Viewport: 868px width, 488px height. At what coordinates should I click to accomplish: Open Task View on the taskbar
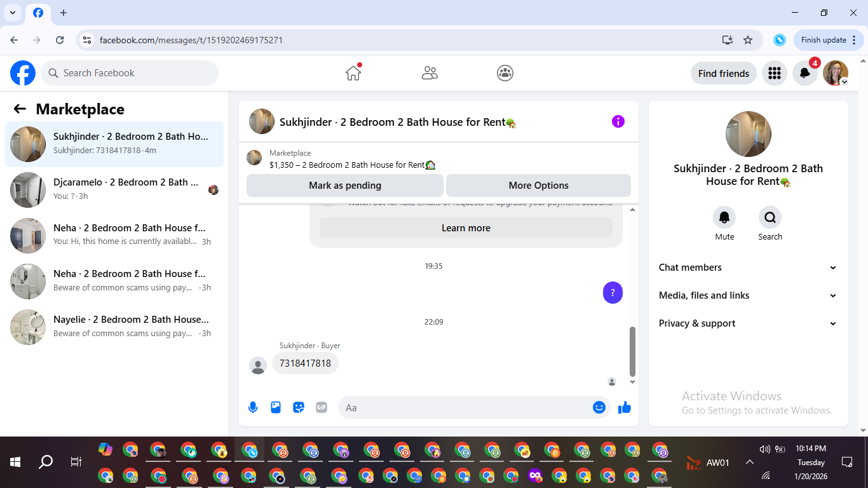tap(76, 462)
